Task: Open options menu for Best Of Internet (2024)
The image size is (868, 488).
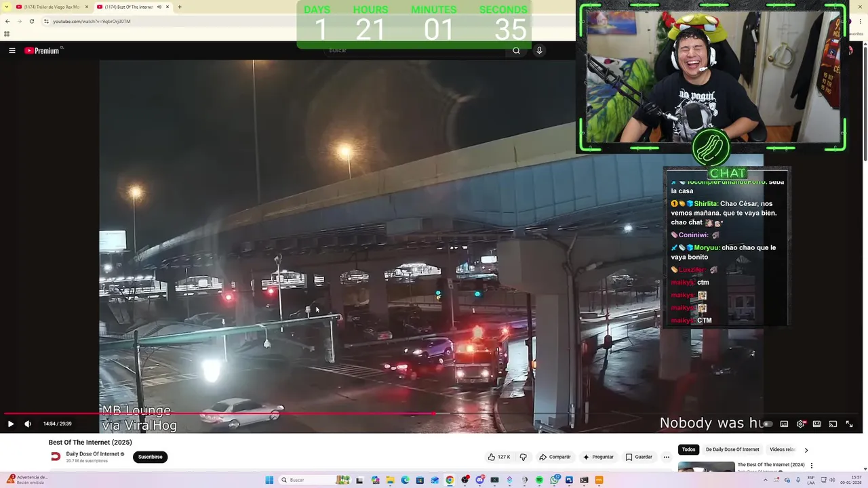Action: pos(811,466)
